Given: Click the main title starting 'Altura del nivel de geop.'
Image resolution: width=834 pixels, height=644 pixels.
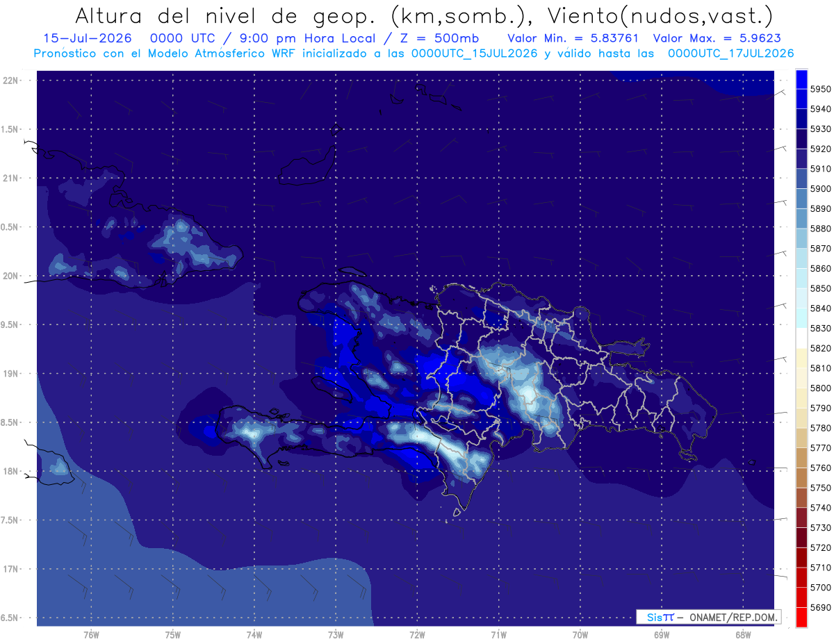Looking at the screenshot, I should point(423,15).
